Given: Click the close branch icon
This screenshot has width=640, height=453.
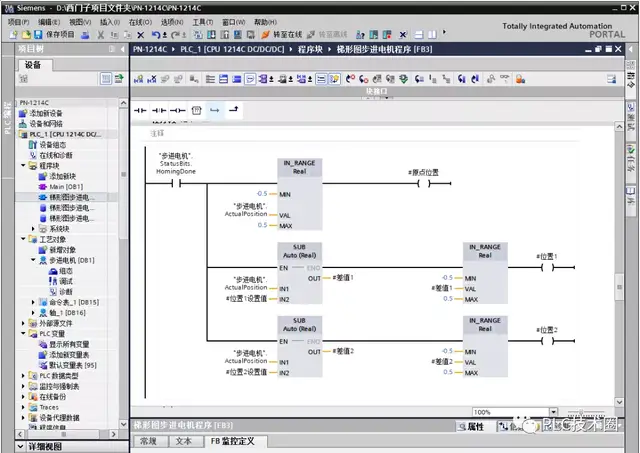Looking at the screenshot, I should click(x=233, y=110).
